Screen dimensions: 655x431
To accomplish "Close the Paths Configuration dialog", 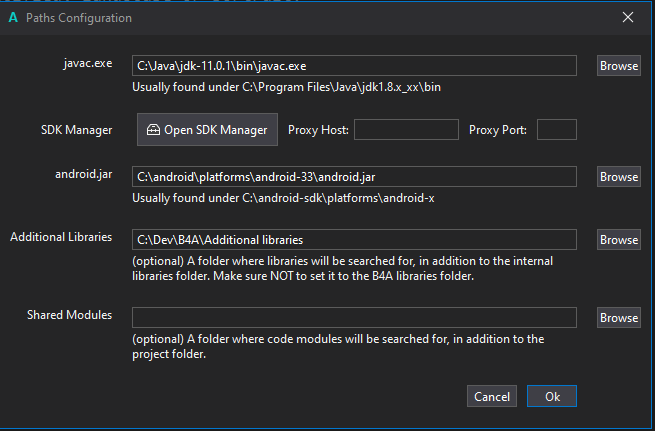I will [x=628, y=18].
